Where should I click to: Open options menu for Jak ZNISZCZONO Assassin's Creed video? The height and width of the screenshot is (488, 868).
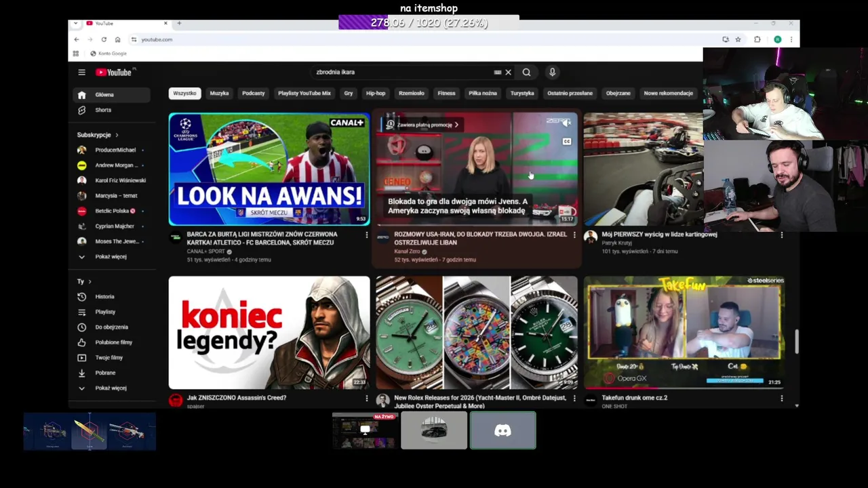(367, 399)
